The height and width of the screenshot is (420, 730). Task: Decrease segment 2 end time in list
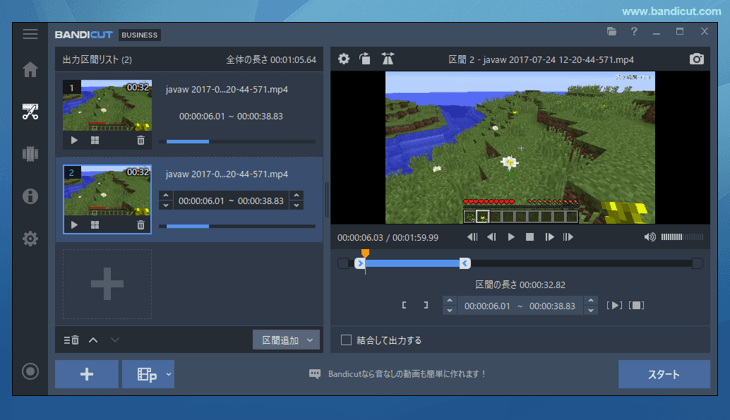(297, 205)
